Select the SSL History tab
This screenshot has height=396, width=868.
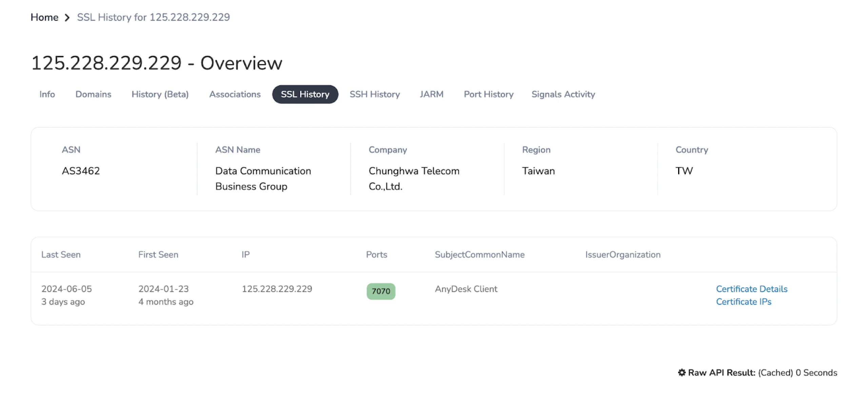305,94
